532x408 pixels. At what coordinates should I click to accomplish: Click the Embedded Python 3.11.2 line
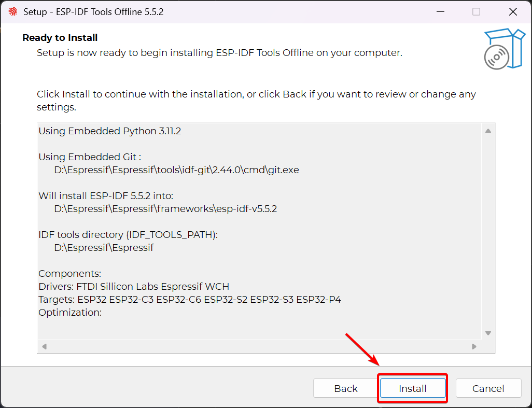tap(110, 131)
